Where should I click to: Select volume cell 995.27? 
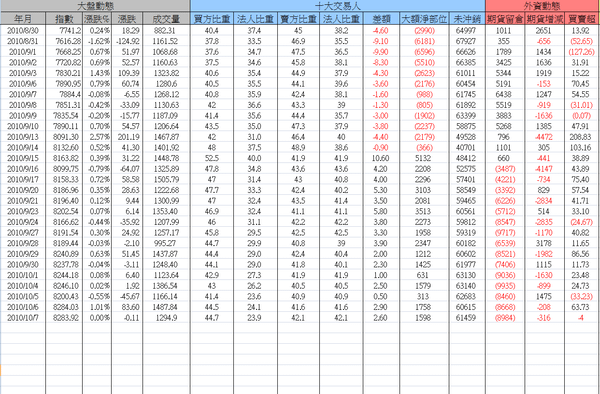[165, 243]
